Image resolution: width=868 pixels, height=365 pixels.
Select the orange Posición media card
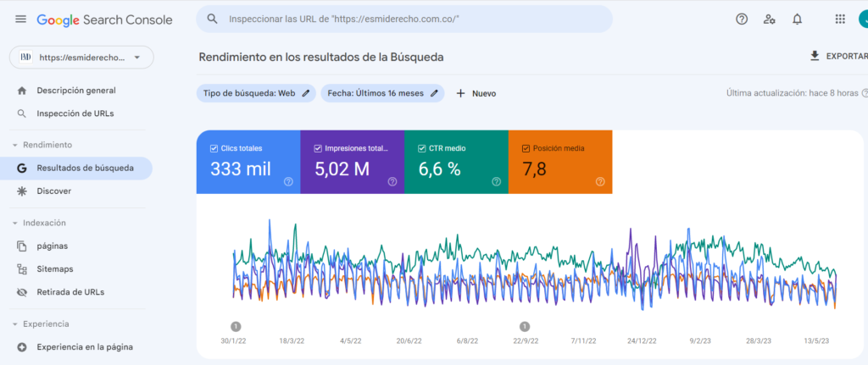[x=559, y=161]
